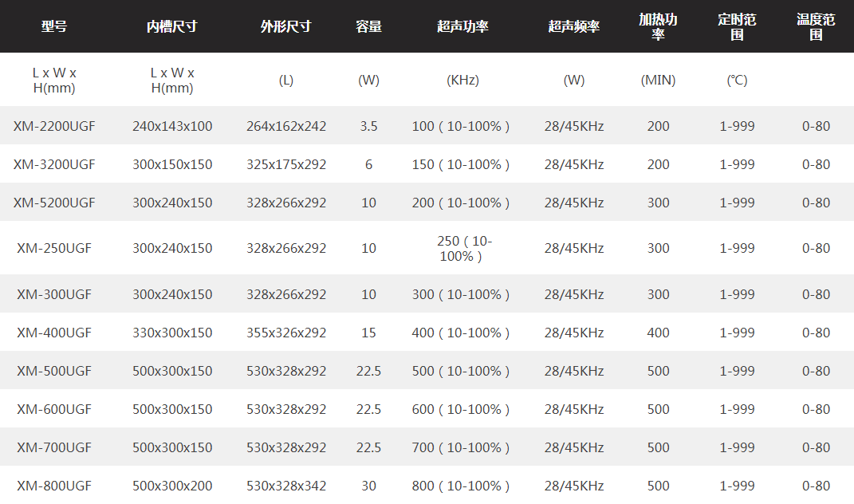Click 0-80 in the XM-700UGF row
The width and height of the screenshot is (854, 504).
(816, 447)
